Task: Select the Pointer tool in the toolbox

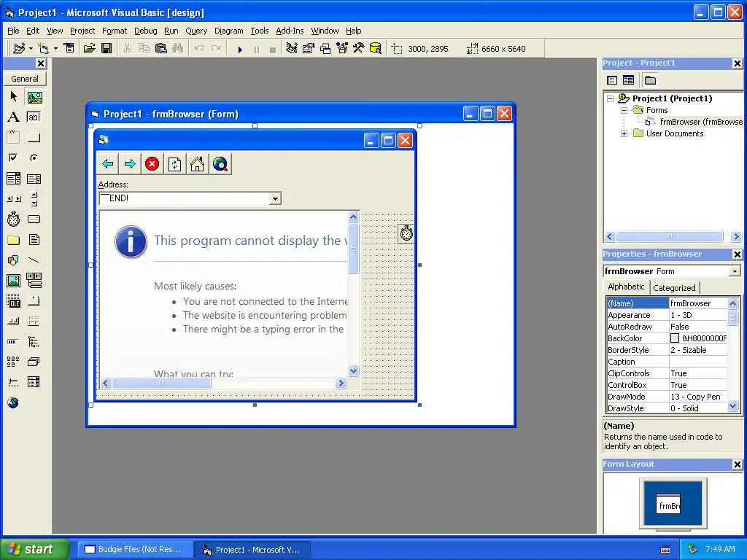Action: 13,97
